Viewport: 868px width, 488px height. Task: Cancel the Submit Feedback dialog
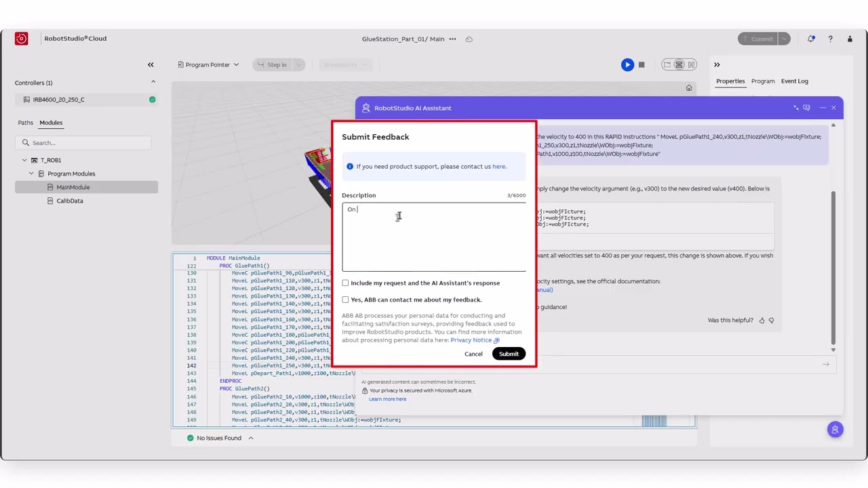coord(473,354)
